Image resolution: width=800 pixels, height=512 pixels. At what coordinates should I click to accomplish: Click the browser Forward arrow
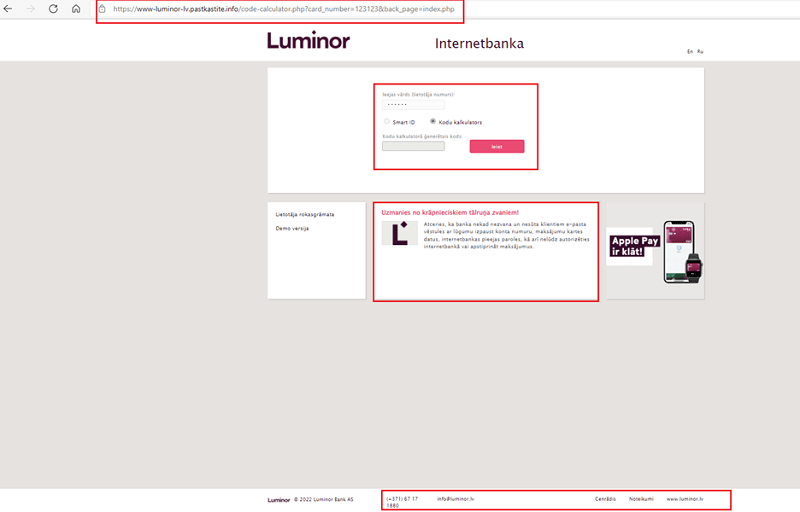click(31, 9)
